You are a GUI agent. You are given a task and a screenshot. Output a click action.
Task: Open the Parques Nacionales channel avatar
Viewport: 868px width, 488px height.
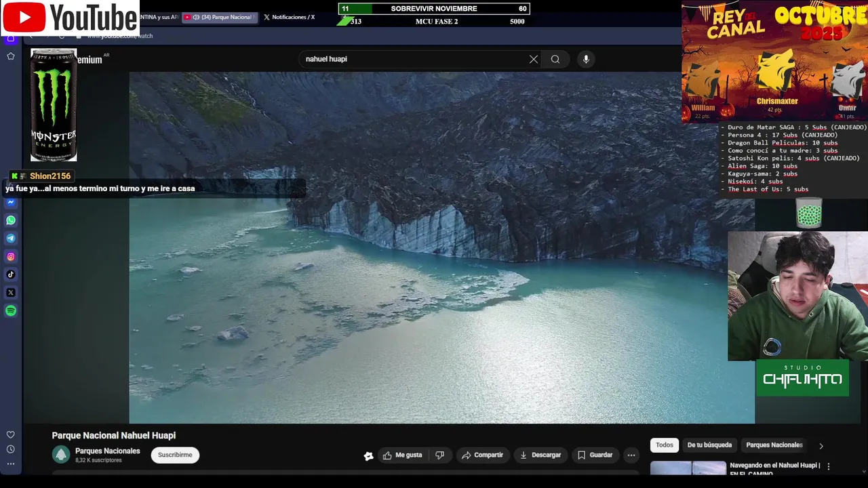coord(61,455)
